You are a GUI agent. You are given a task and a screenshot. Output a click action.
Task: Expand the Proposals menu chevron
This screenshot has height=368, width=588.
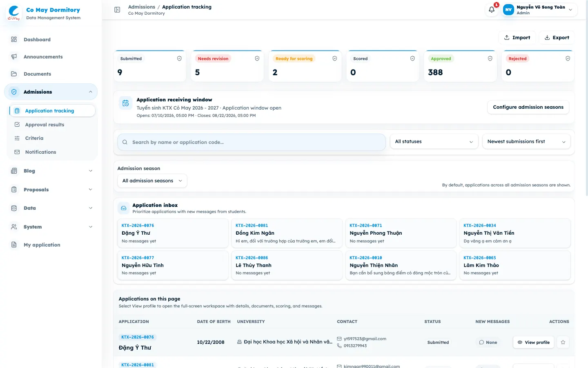pos(91,190)
